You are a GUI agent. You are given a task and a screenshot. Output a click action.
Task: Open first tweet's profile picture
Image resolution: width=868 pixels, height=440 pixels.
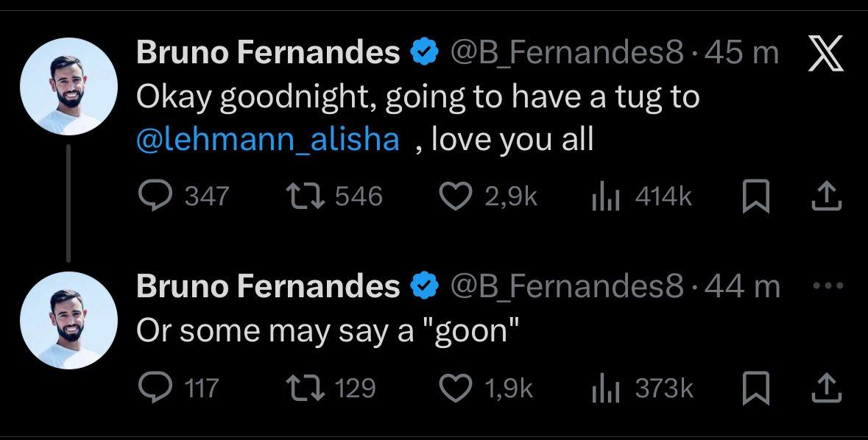pos(68,88)
